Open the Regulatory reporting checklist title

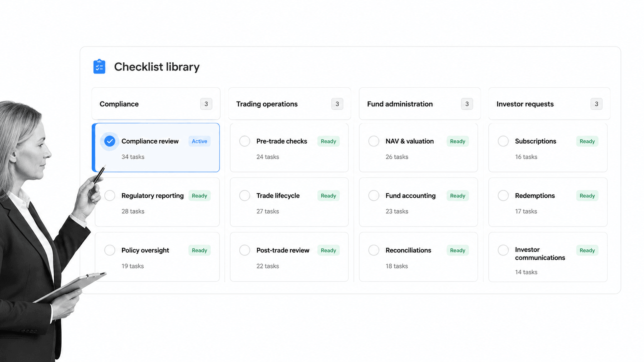[153, 195]
